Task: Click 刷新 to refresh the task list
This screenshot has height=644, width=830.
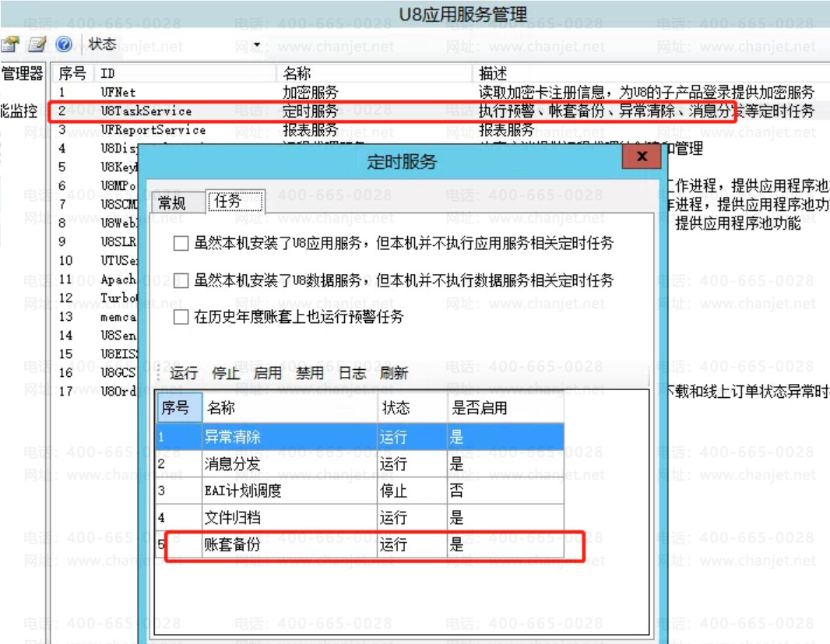Action: 394,373
